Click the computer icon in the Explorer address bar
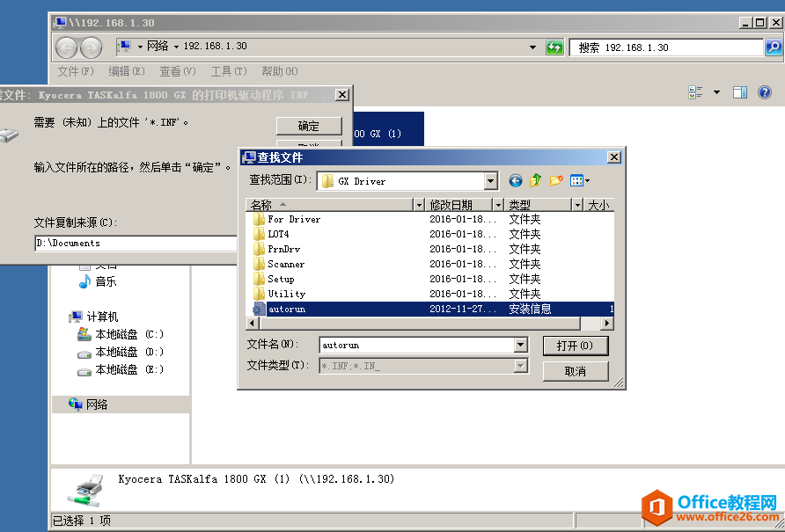Screen dimensions: 785x532 124,47
